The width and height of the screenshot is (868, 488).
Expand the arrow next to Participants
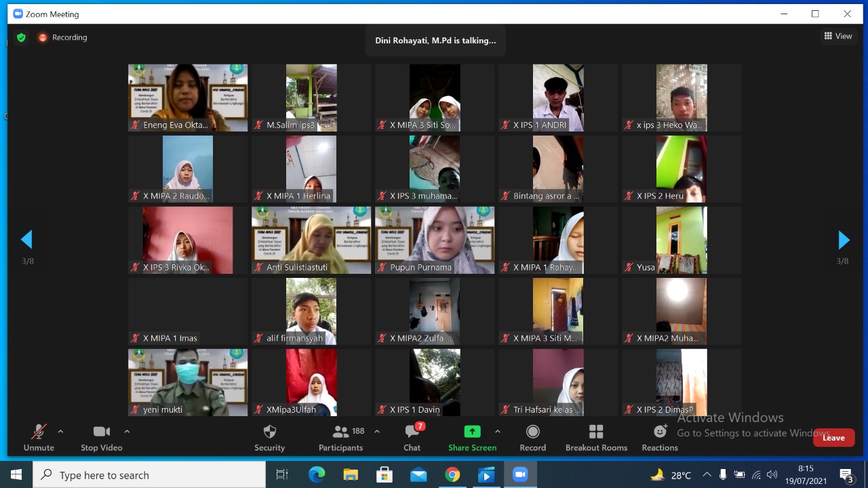click(377, 432)
